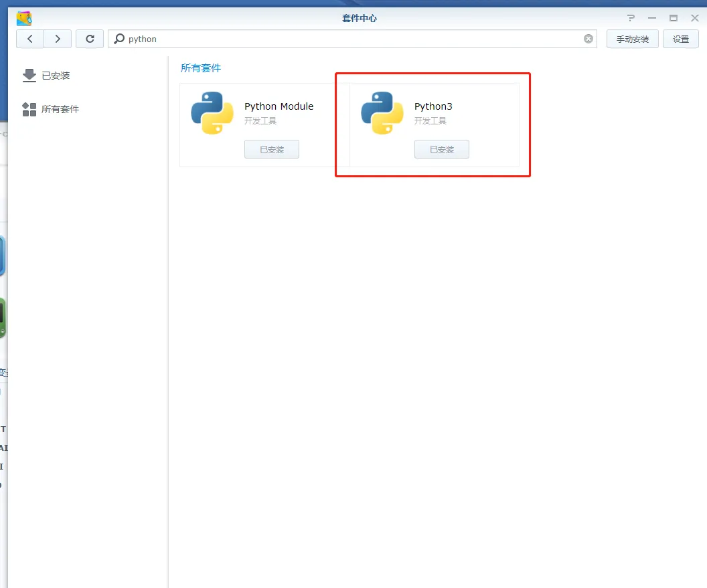The width and height of the screenshot is (707, 588).
Task: Maximize the Package Center window
Action: (x=673, y=18)
